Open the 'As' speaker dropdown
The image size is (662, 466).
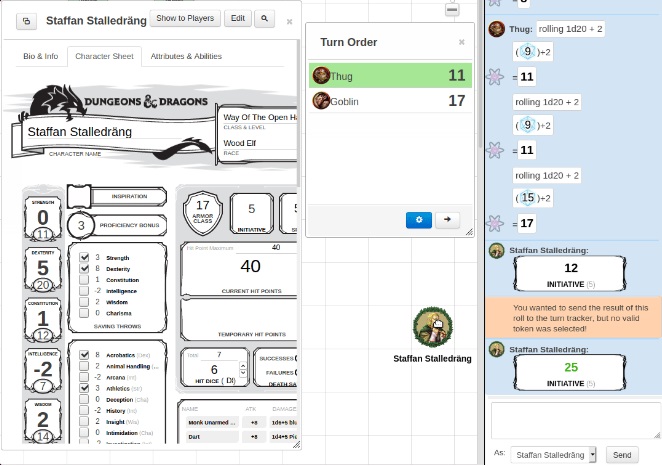click(x=553, y=455)
